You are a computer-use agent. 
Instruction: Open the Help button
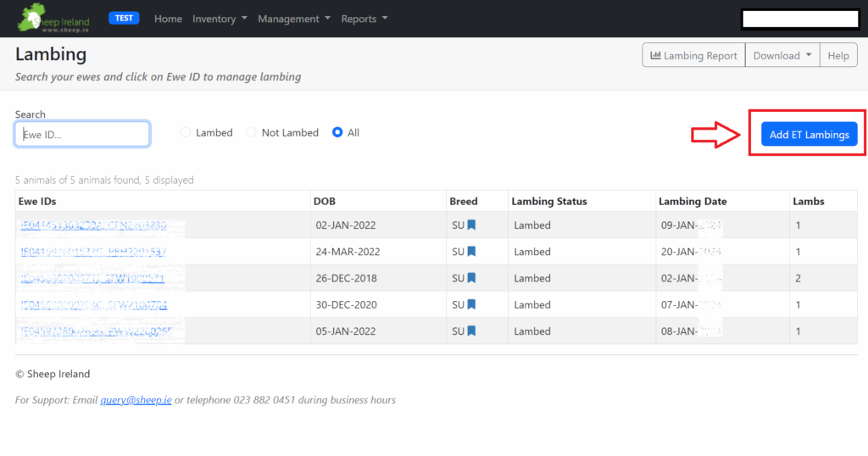point(837,56)
